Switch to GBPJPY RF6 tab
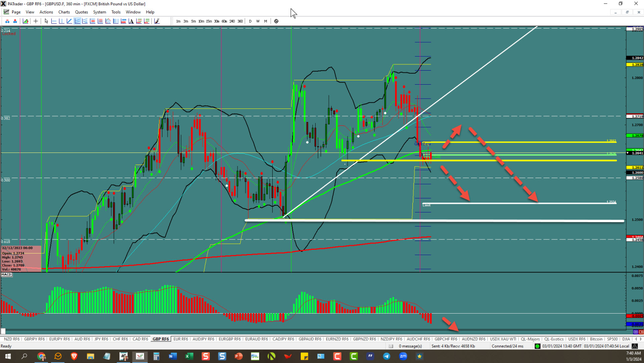Screen dimensions: 644x363 click(34, 339)
